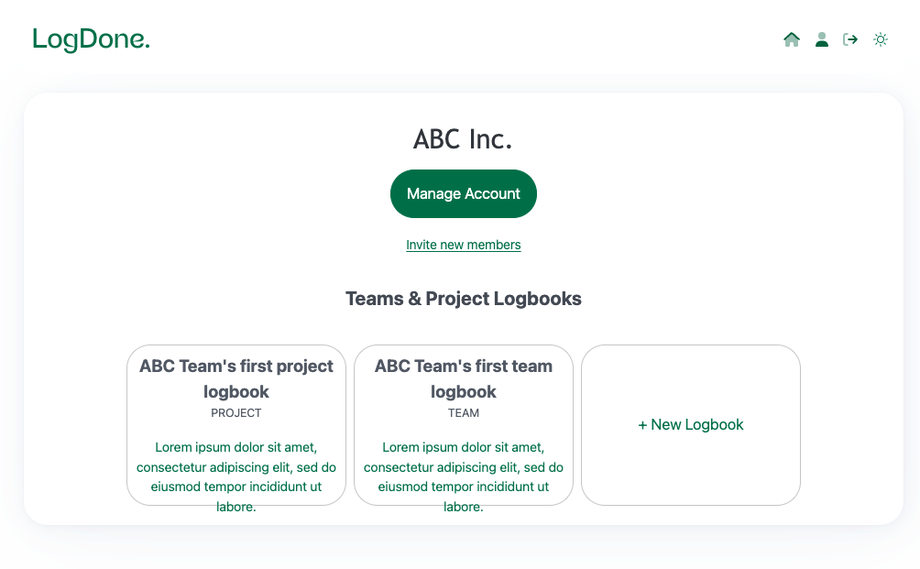Click the ABC Inc. organization heading
This screenshot has width=920, height=569.
tap(463, 139)
